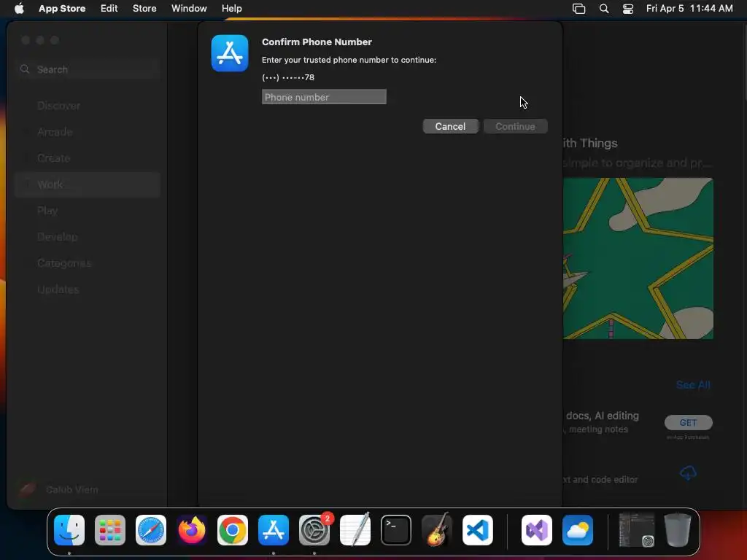Open Visual Studio Code from the Dock
747x560 pixels.
click(x=478, y=530)
